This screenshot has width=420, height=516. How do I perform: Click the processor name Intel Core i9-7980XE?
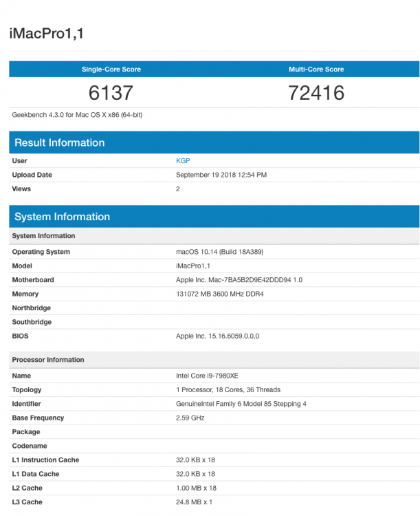tap(207, 376)
